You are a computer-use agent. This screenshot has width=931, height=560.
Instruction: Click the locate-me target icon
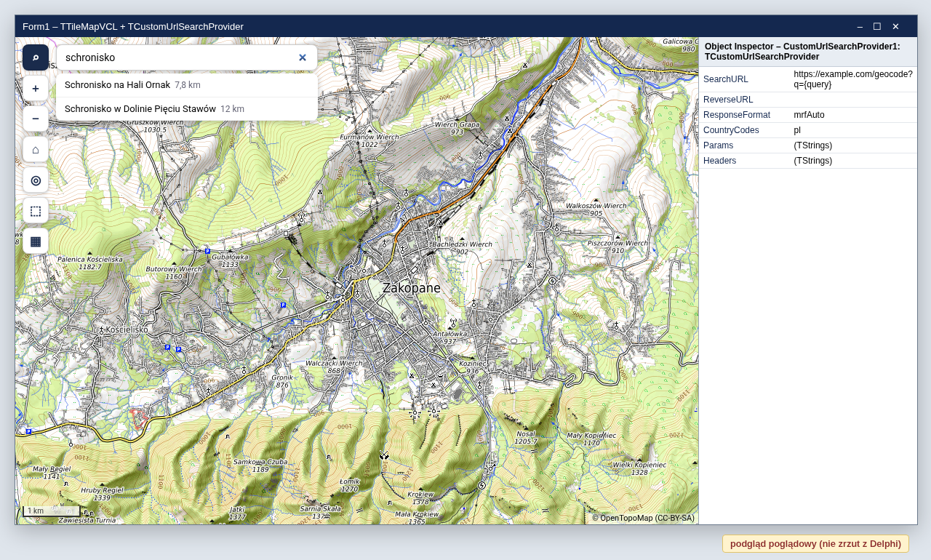coord(36,180)
